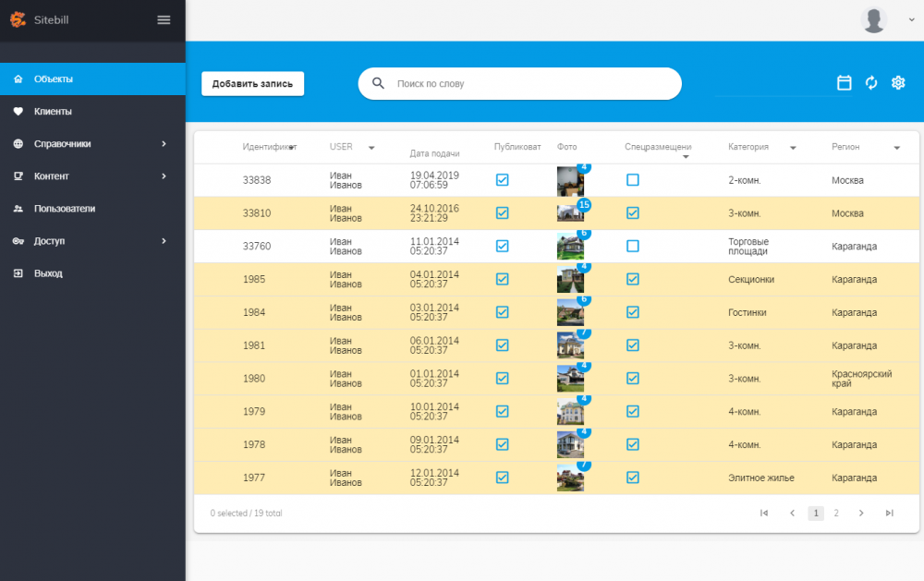Open the grid settings gear icon
Screen dimensions: 924x581
898,82
